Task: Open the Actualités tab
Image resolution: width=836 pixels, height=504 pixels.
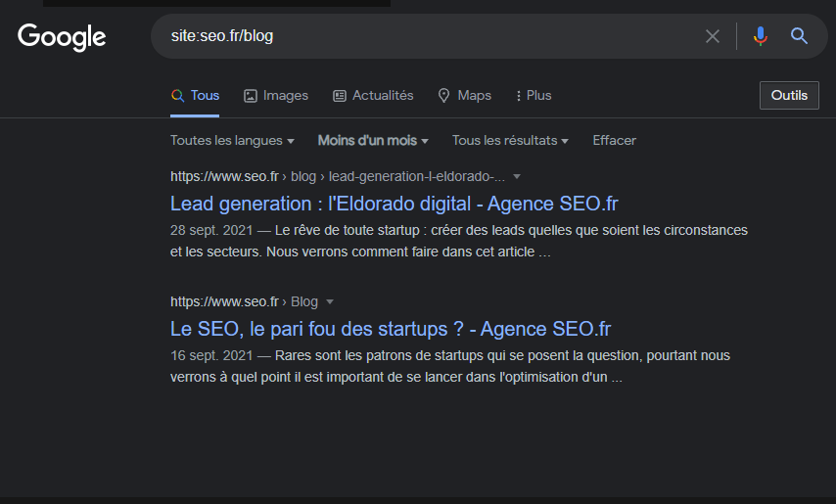Action: click(x=373, y=95)
